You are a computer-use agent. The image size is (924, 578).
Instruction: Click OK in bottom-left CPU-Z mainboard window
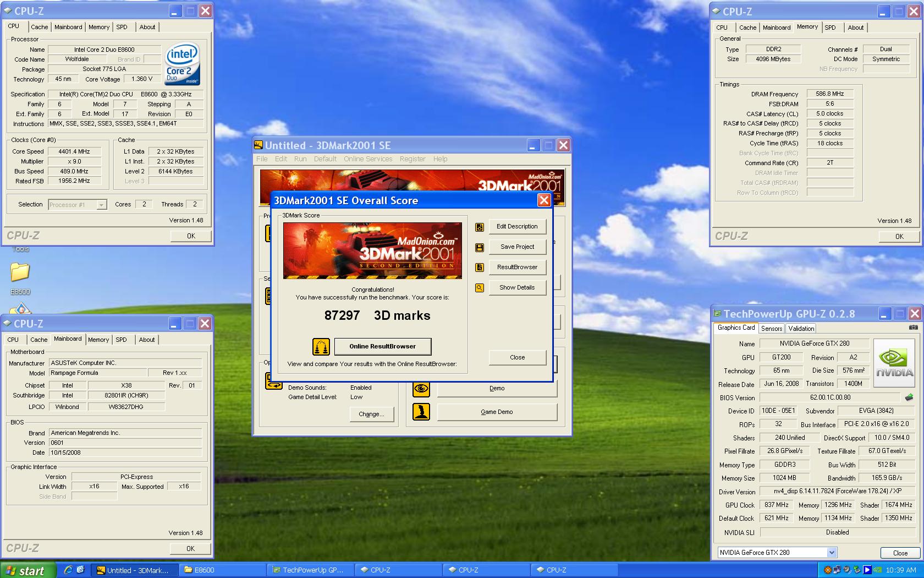click(190, 548)
